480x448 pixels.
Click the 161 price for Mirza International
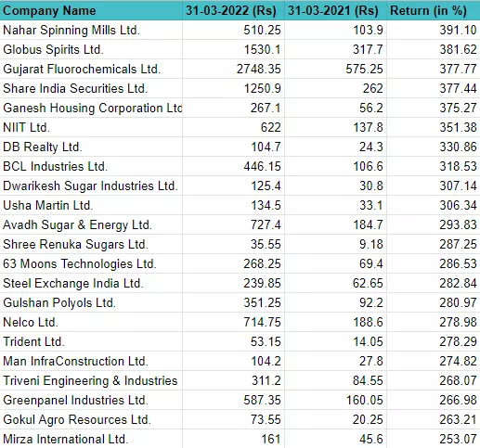click(x=271, y=440)
